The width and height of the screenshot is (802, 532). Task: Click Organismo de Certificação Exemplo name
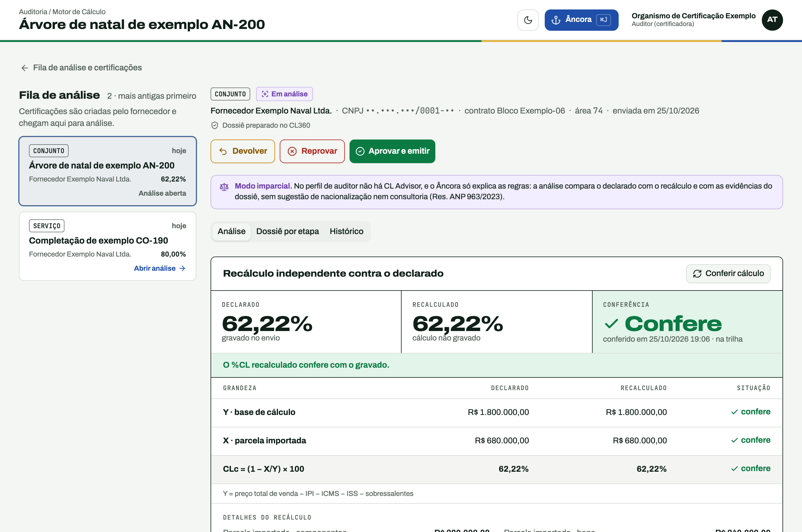693,16
